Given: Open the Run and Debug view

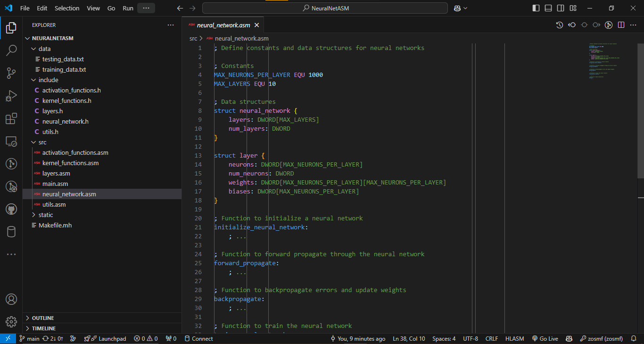Looking at the screenshot, I should [11, 96].
